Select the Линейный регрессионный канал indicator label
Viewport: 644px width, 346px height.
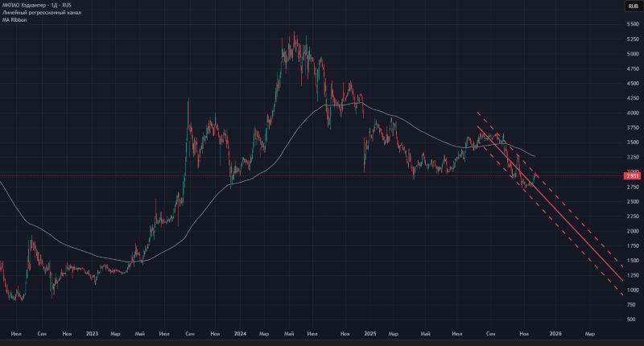(34, 12)
